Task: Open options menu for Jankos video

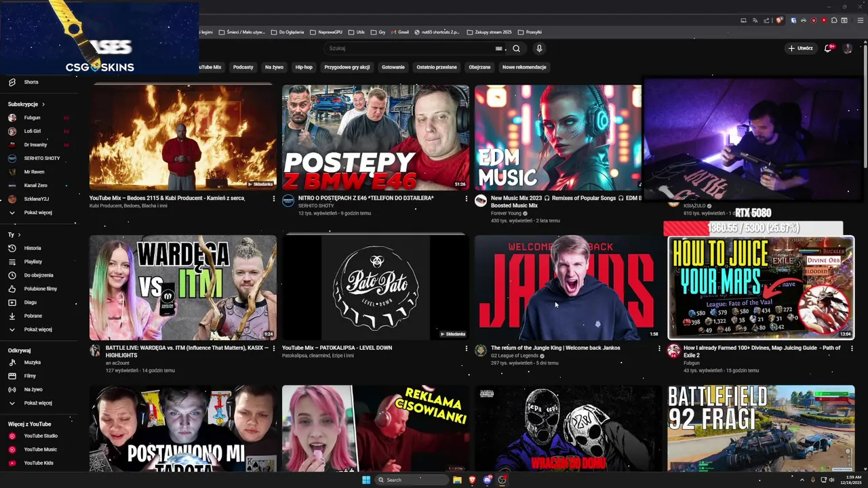Action: (659, 348)
